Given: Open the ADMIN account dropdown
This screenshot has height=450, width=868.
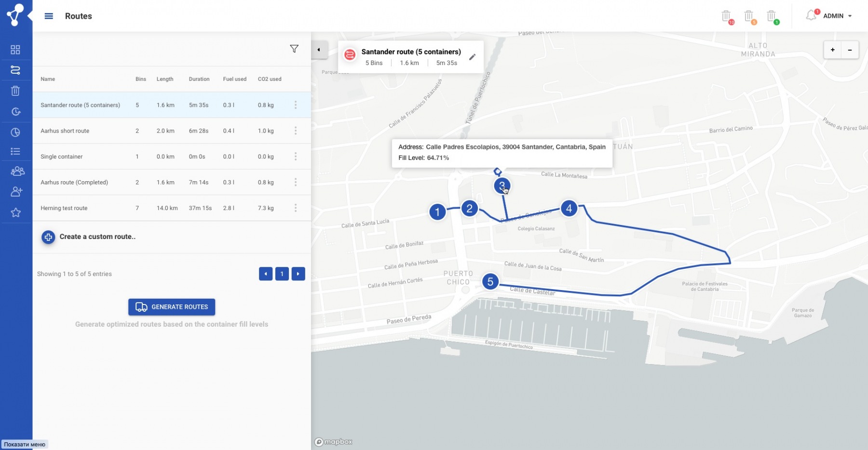Looking at the screenshot, I should point(837,16).
